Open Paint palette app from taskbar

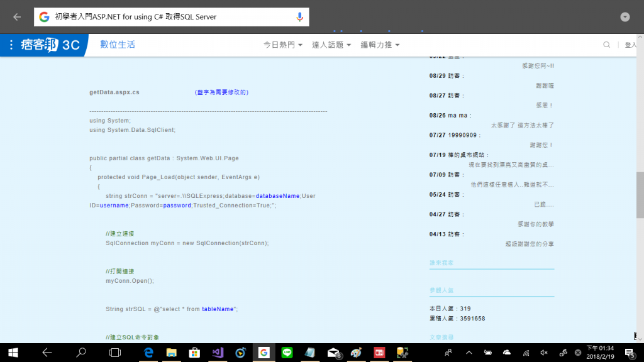tap(356, 353)
